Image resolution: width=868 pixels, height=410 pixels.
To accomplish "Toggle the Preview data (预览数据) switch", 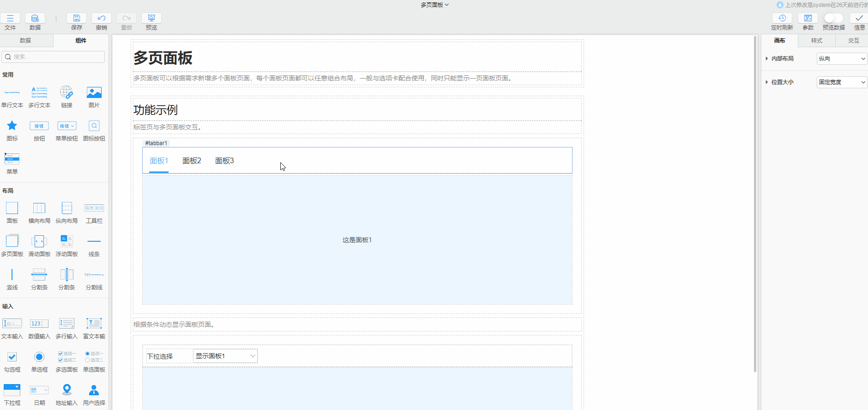I will pyautogui.click(x=833, y=18).
